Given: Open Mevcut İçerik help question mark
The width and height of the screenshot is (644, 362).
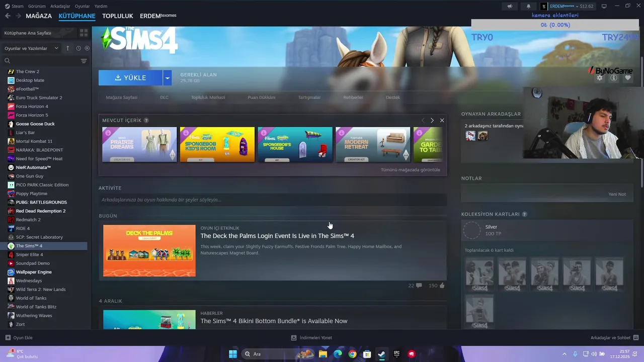Looking at the screenshot, I should pyautogui.click(x=146, y=121).
